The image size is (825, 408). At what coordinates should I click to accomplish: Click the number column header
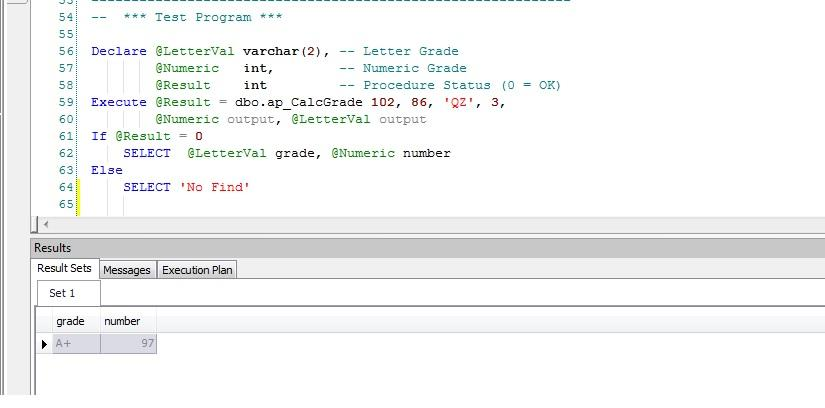pyautogui.click(x=128, y=321)
